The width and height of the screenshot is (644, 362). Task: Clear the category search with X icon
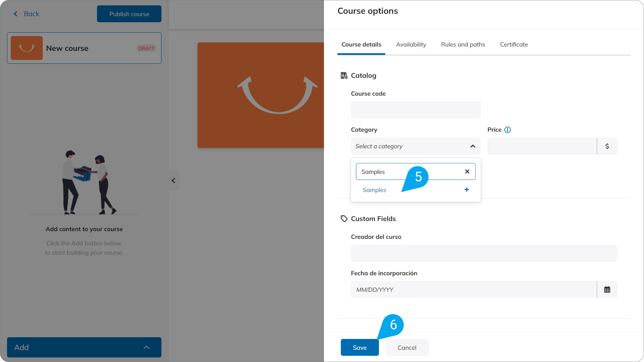pyautogui.click(x=467, y=172)
